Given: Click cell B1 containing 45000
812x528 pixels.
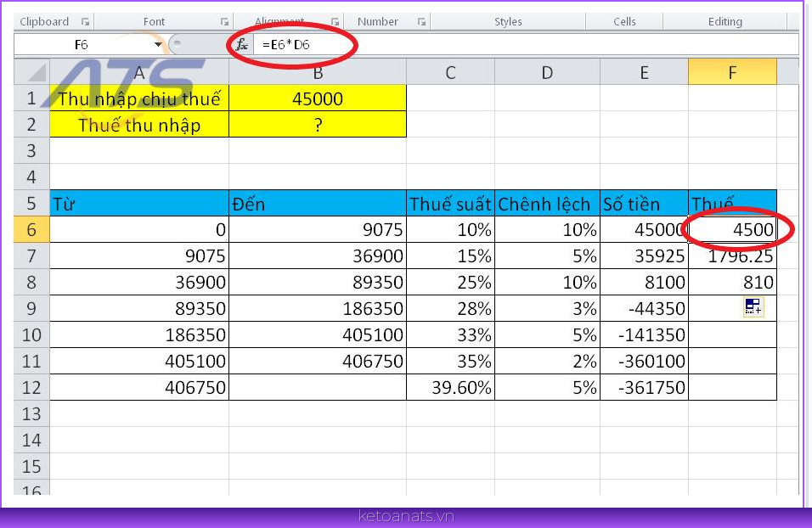Looking at the screenshot, I should (x=318, y=98).
